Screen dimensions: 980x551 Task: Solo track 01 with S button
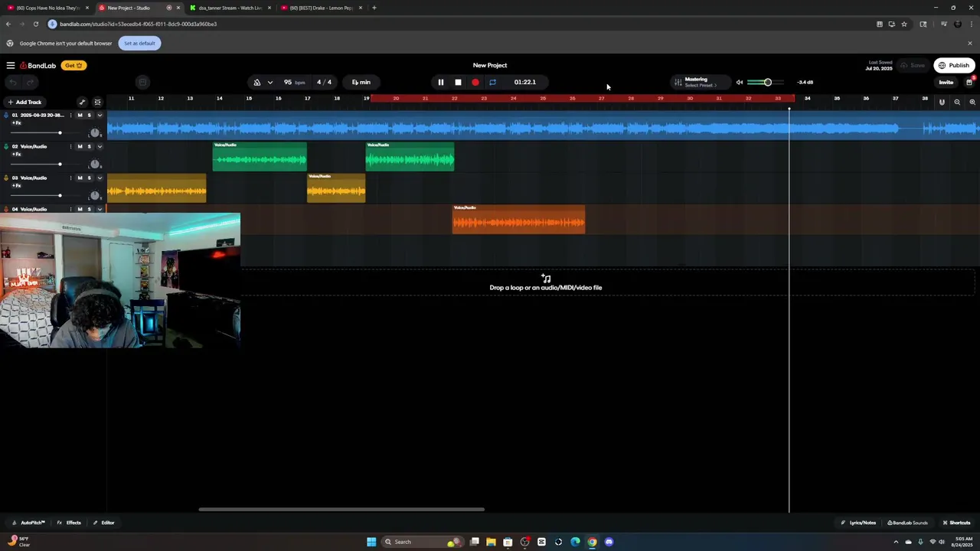click(89, 116)
